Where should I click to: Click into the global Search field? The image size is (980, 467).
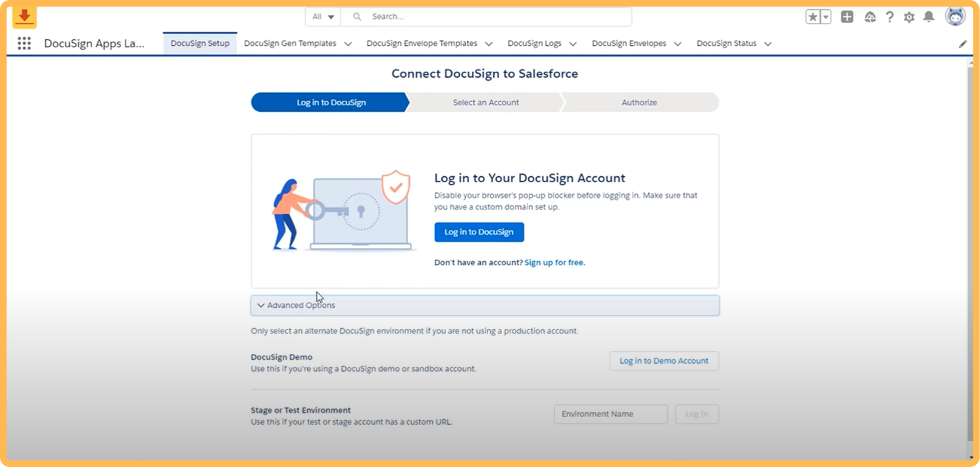(x=486, y=16)
